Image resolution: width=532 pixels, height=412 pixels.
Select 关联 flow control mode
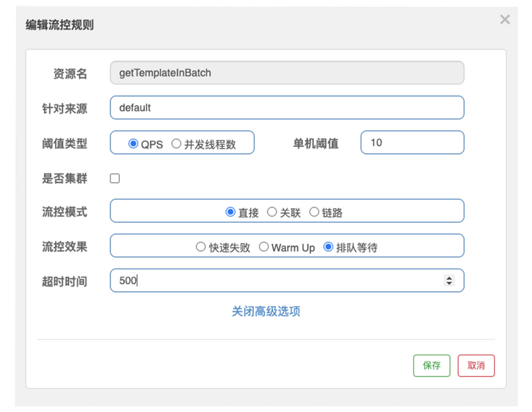click(x=272, y=212)
